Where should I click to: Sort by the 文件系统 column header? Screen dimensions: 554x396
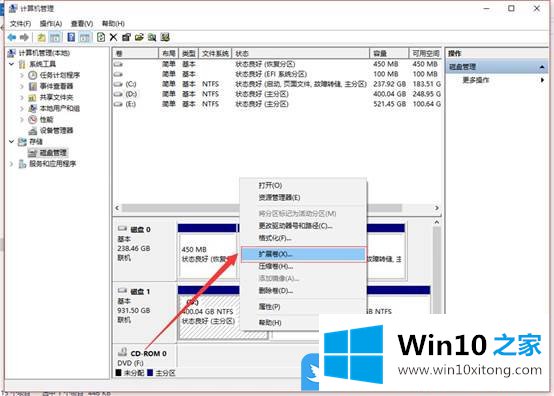(x=215, y=53)
